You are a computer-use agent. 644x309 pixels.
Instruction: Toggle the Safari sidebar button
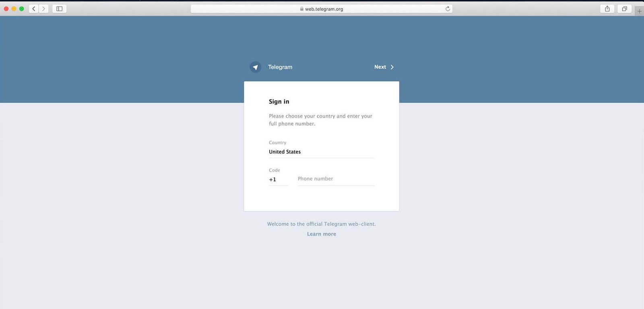pos(59,9)
